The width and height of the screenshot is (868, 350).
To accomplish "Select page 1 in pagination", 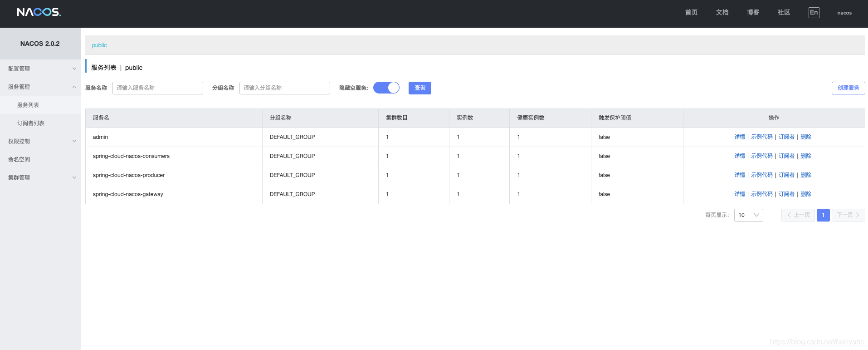I will coord(823,215).
